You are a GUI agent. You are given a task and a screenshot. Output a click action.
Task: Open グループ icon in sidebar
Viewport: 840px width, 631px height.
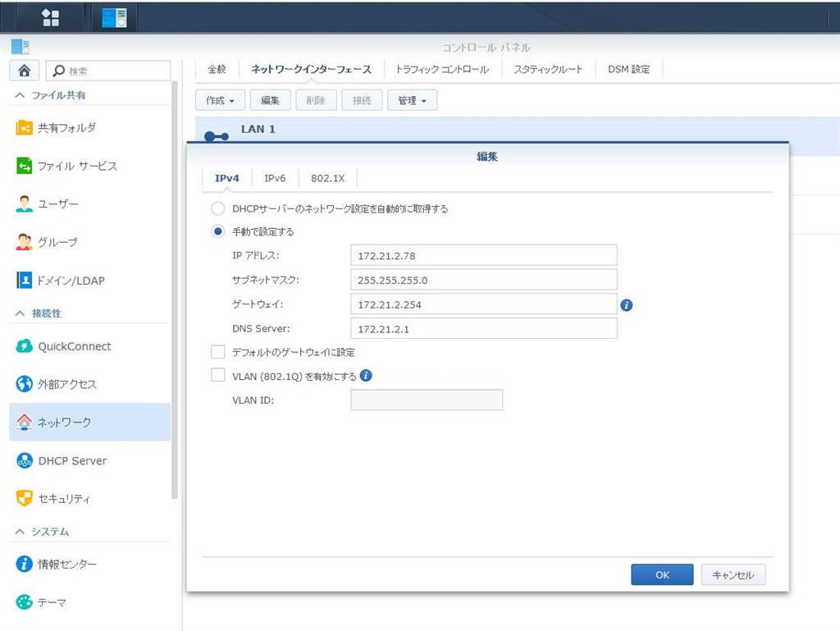pos(24,242)
